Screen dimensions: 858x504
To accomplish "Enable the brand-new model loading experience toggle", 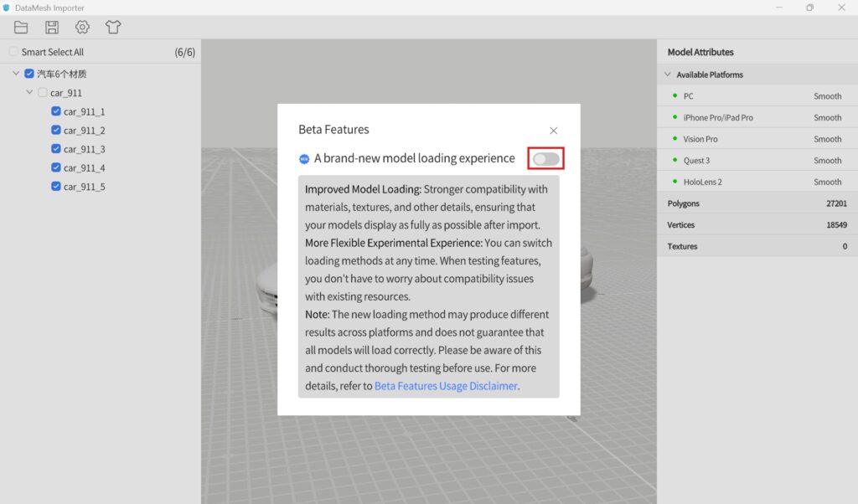I will 545,158.
